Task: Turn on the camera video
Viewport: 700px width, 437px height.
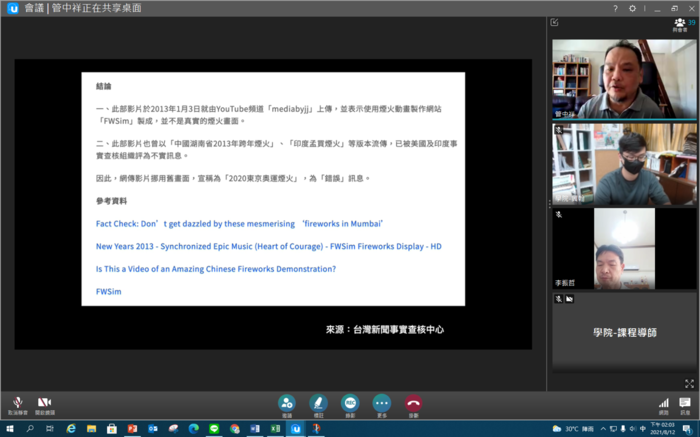Action: point(44,406)
